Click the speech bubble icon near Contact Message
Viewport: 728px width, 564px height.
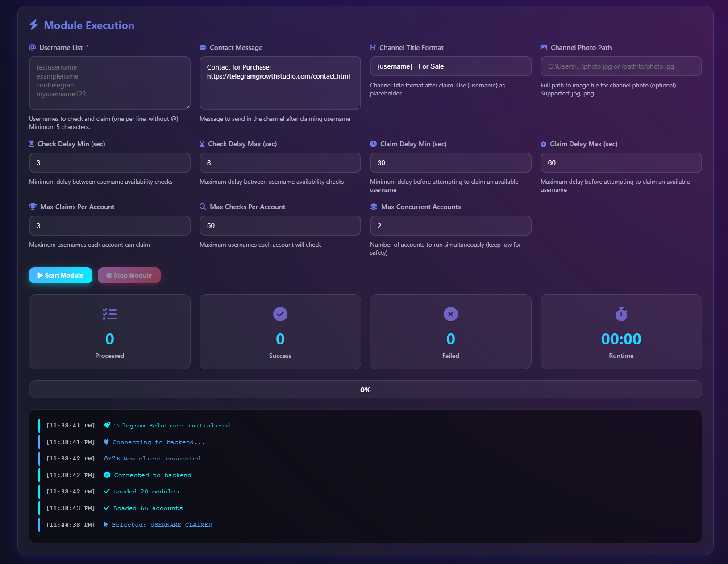coord(202,47)
